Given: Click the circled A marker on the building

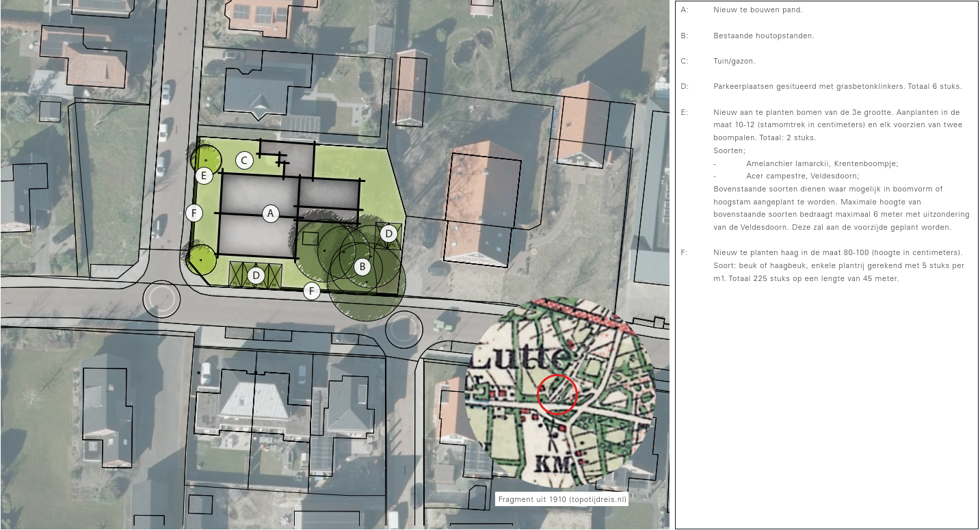Looking at the screenshot, I should click(x=271, y=213).
